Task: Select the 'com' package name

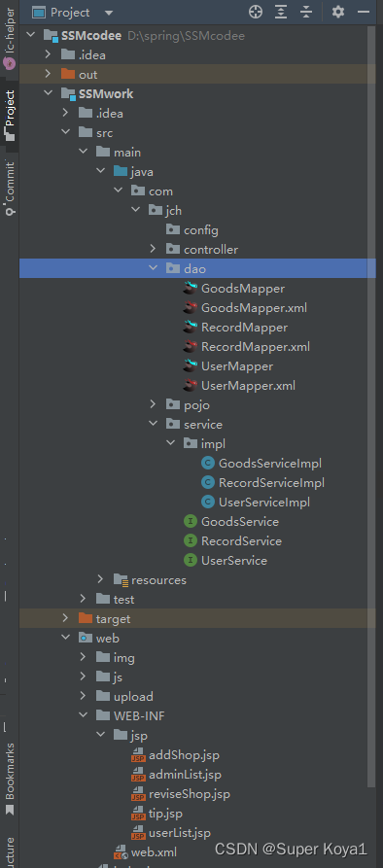Action: [x=161, y=191]
